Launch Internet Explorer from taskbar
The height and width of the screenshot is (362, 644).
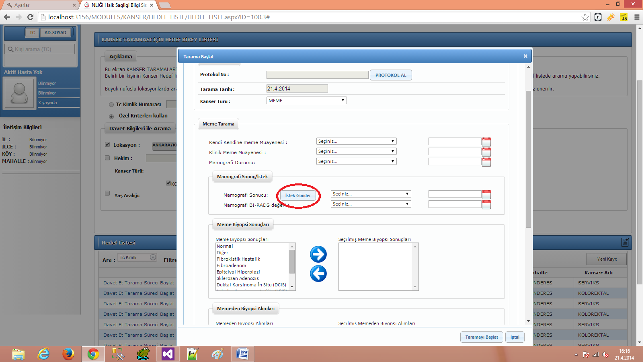tap(43, 354)
